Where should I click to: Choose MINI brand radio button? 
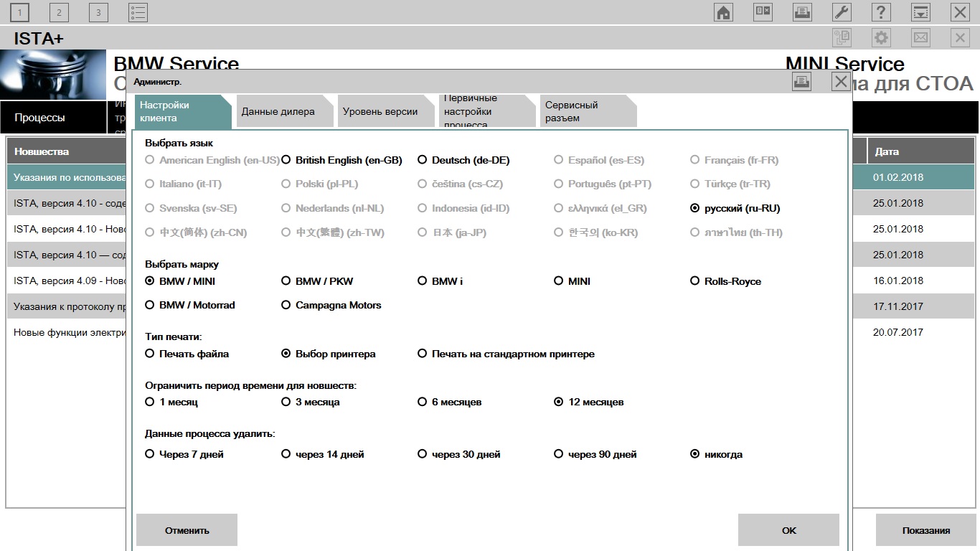click(573, 281)
